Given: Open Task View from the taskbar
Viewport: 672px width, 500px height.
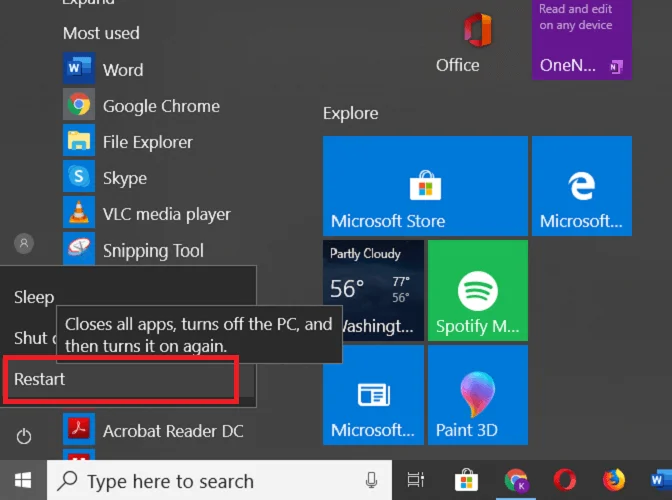Looking at the screenshot, I should tap(415, 480).
